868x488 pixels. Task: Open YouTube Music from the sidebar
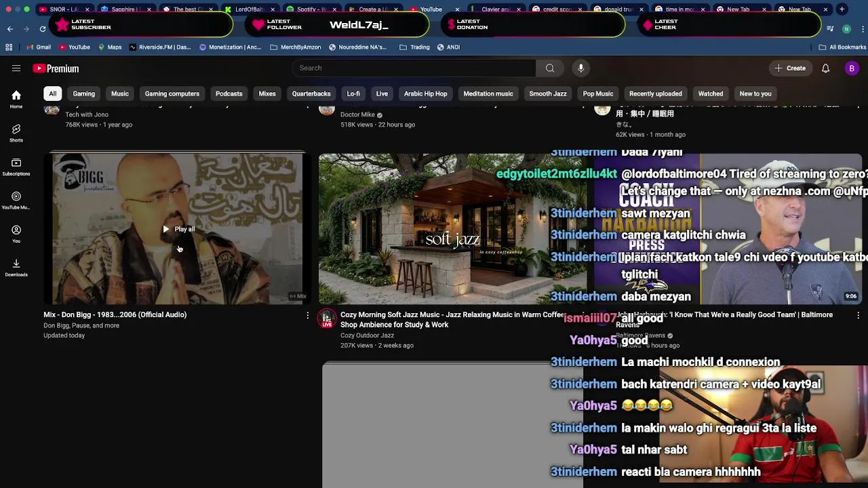(16, 201)
